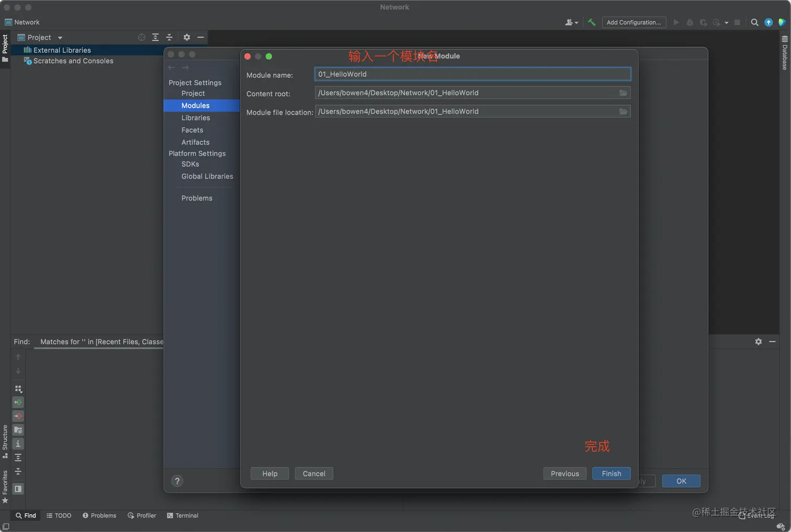Screen dimensions: 791x532
Task: Open the user account dropdown icon
Action: pyautogui.click(x=571, y=22)
